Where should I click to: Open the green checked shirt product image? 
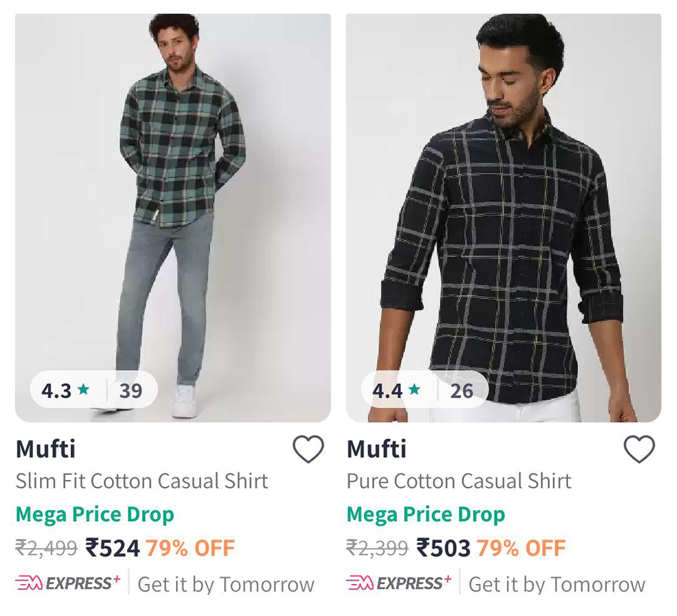pos(173,218)
